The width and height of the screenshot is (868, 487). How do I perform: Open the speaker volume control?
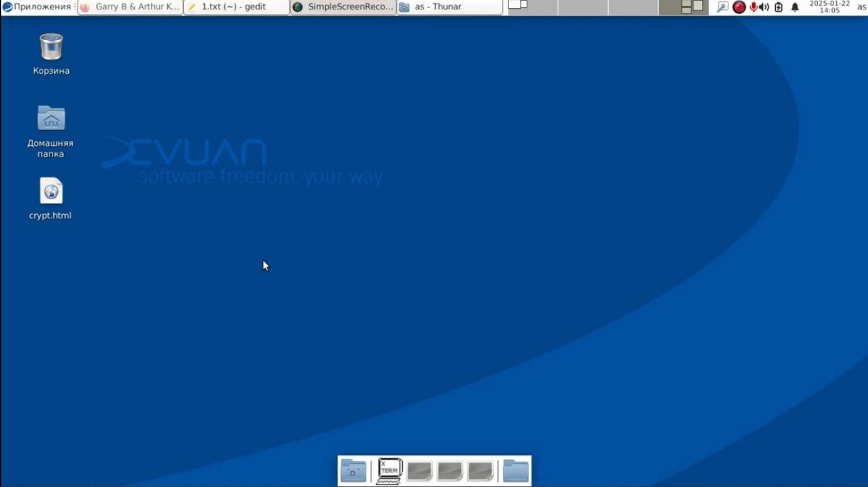pyautogui.click(x=764, y=7)
